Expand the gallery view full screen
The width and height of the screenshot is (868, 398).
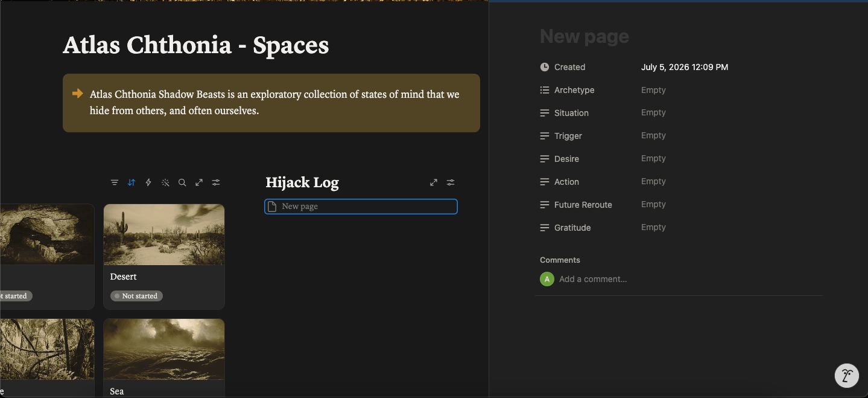click(x=199, y=182)
